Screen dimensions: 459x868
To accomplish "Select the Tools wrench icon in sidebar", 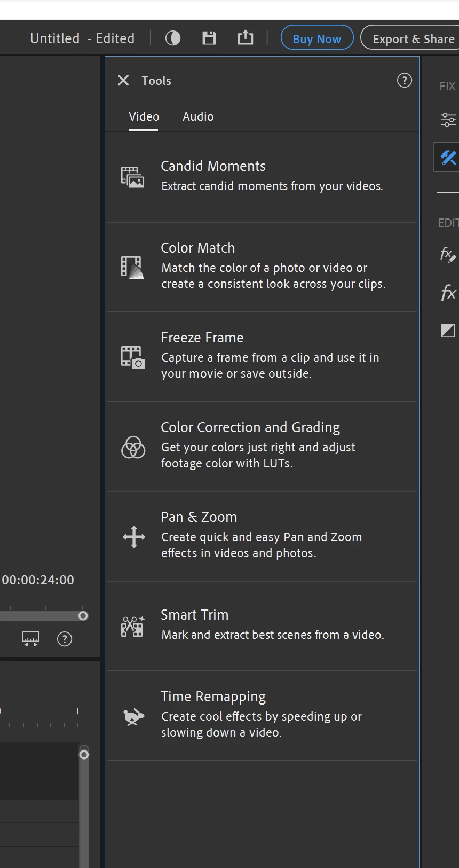I will click(x=448, y=157).
